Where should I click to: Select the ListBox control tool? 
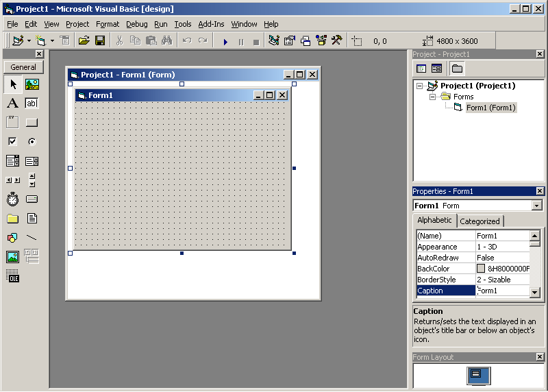pyautogui.click(x=32, y=161)
